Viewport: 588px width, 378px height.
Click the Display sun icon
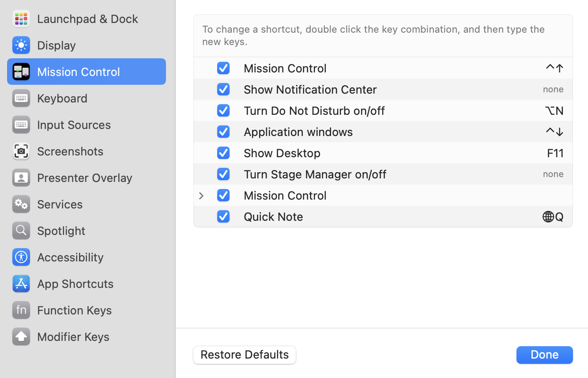[x=21, y=45]
